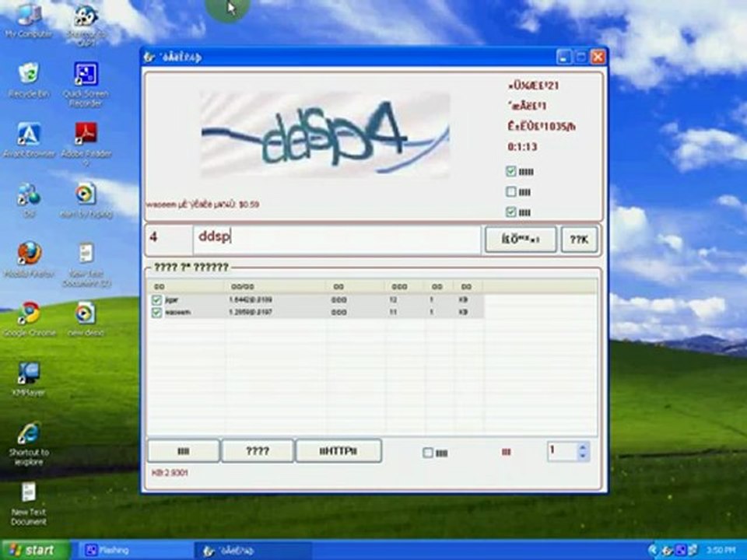
Task: Untick the checkbox directly below the 0:1:13 timer
Action: pyautogui.click(x=510, y=171)
